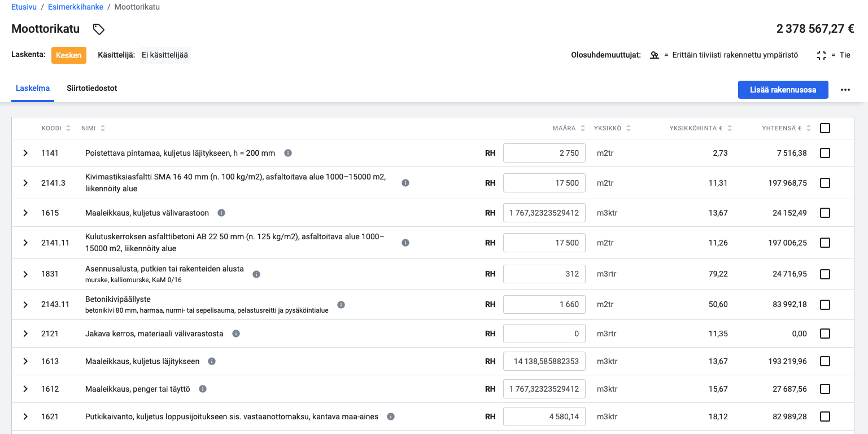The height and width of the screenshot is (434, 868).
Task: Expand row 1621 Putkikaivanto
Action: point(25,417)
